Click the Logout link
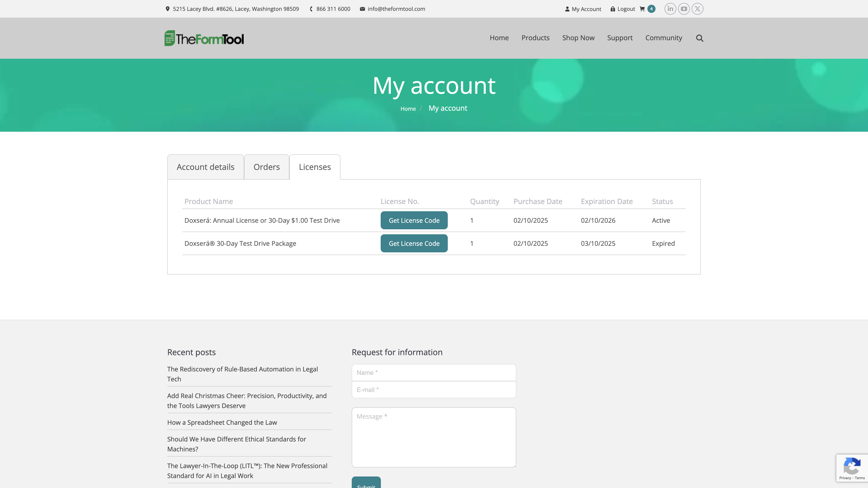Viewport: 868px width, 488px height. click(626, 9)
